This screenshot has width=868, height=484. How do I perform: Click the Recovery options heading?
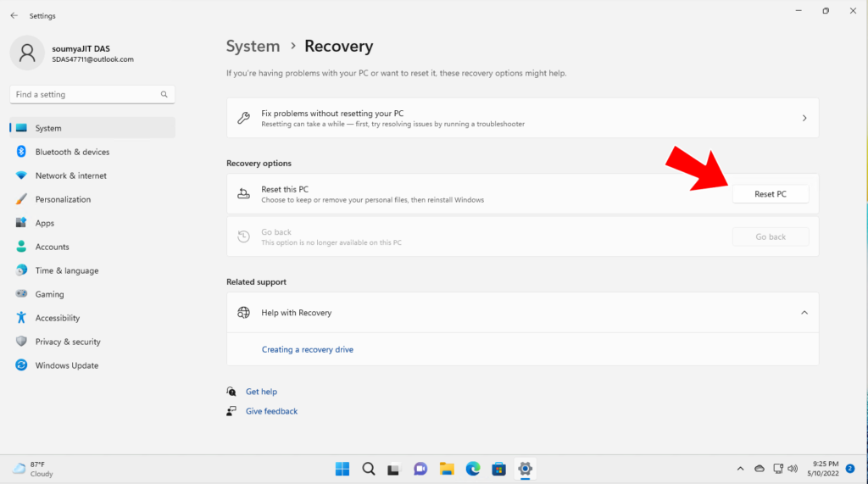259,164
